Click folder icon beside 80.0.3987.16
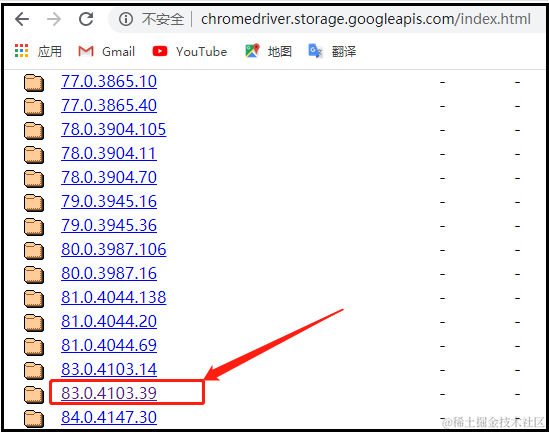 pos(34,275)
